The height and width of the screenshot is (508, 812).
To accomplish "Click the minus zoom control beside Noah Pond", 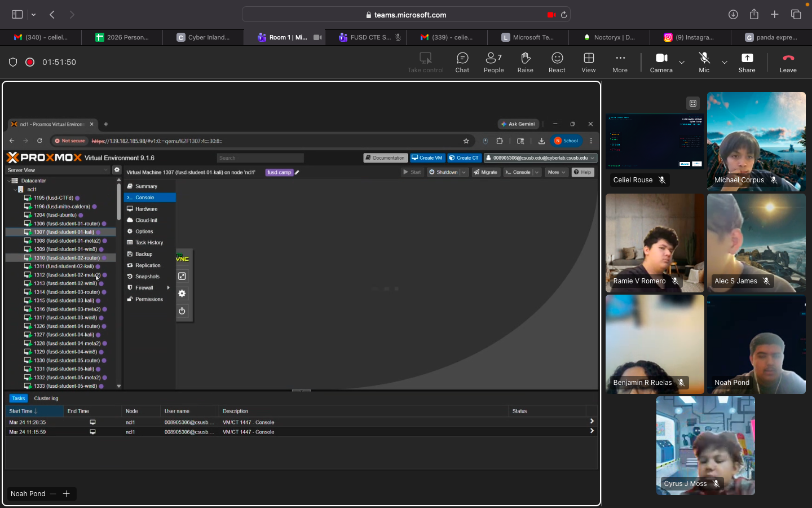I will point(53,494).
